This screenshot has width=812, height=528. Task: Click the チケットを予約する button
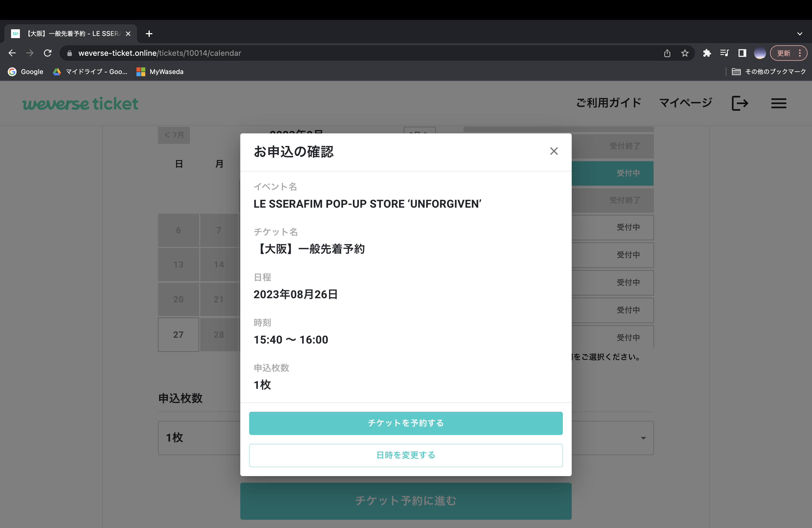coord(406,423)
